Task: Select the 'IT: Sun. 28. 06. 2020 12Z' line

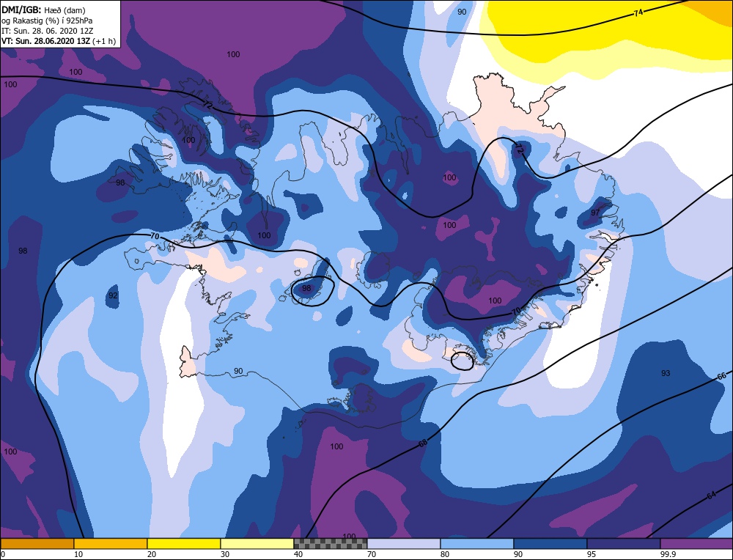Action: 47,31
